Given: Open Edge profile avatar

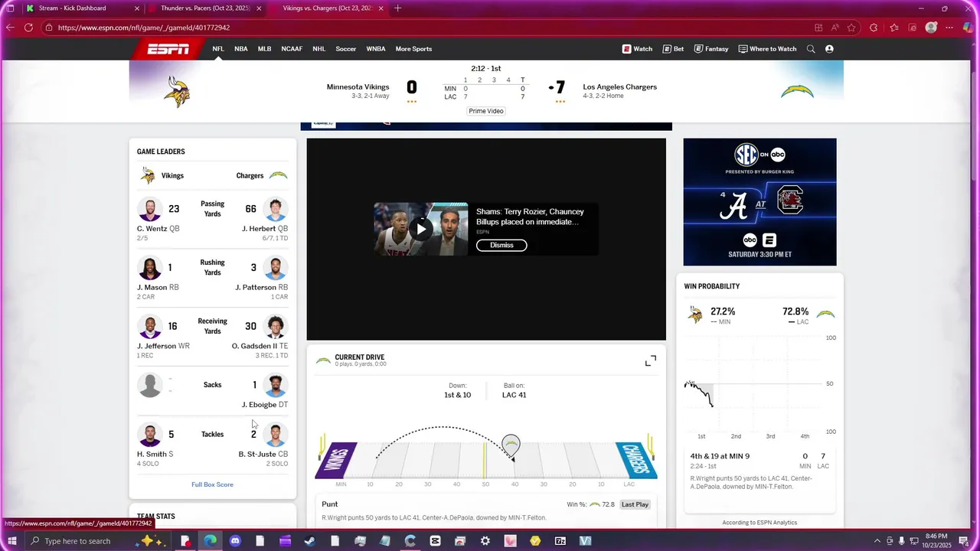Looking at the screenshot, I should [931, 28].
